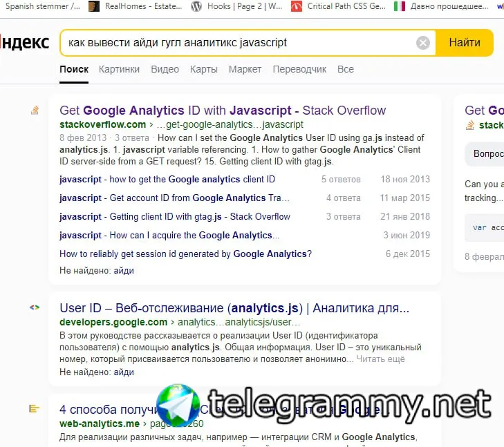504x447 pixels.
Task: Open the Critical Path CSS Generator bookmark
Action: pos(338,6)
